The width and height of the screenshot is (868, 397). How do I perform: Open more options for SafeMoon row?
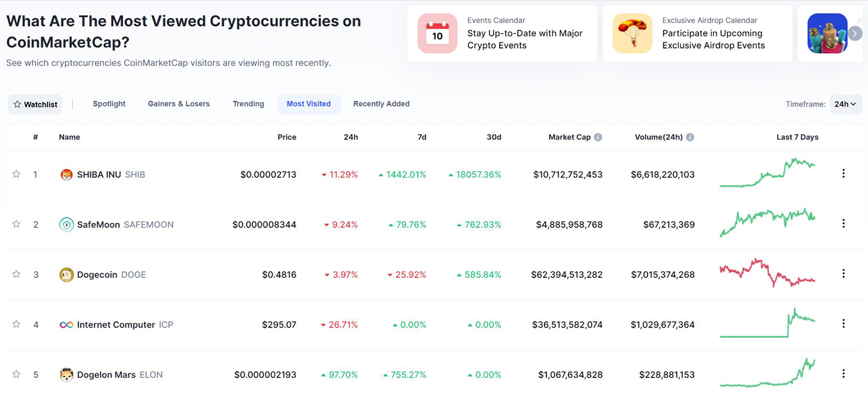point(844,223)
